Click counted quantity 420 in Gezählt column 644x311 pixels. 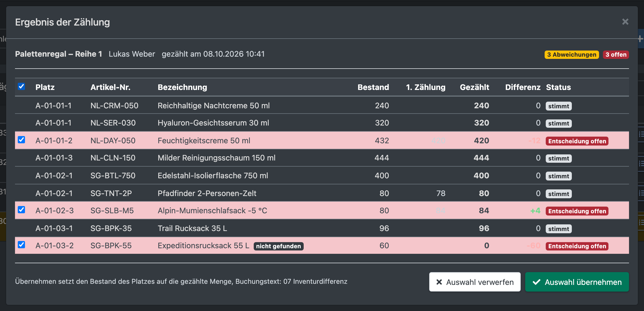point(481,141)
